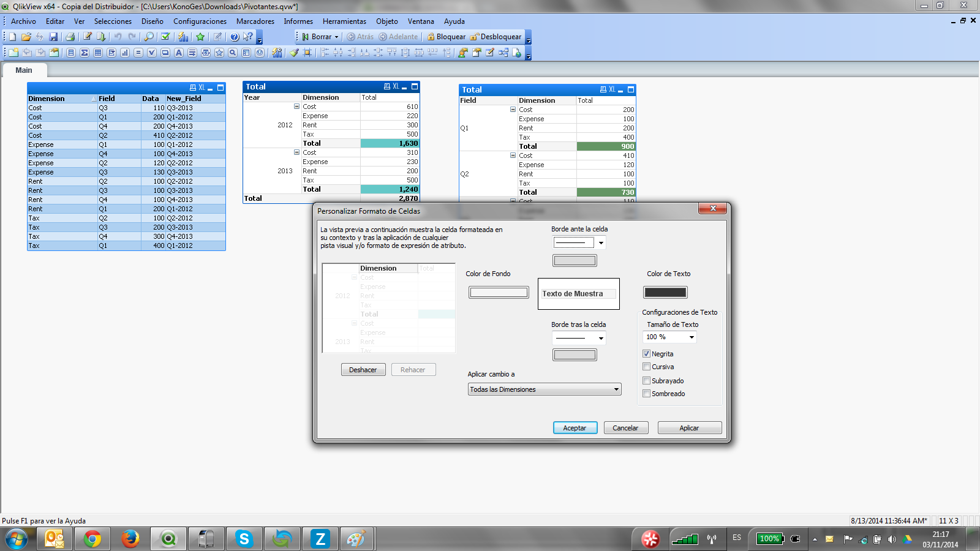980x551 pixels.
Task: Click the Skype icon in taskbar
Action: pyautogui.click(x=244, y=539)
